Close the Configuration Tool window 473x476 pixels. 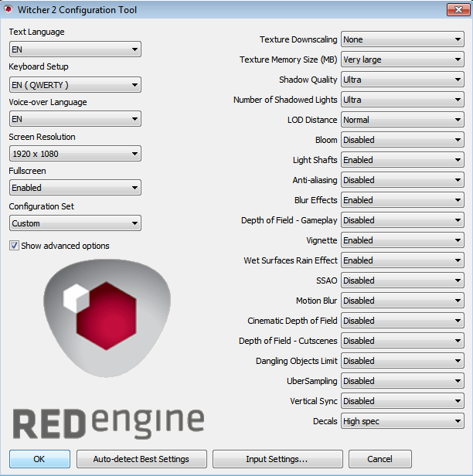tap(458, 10)
